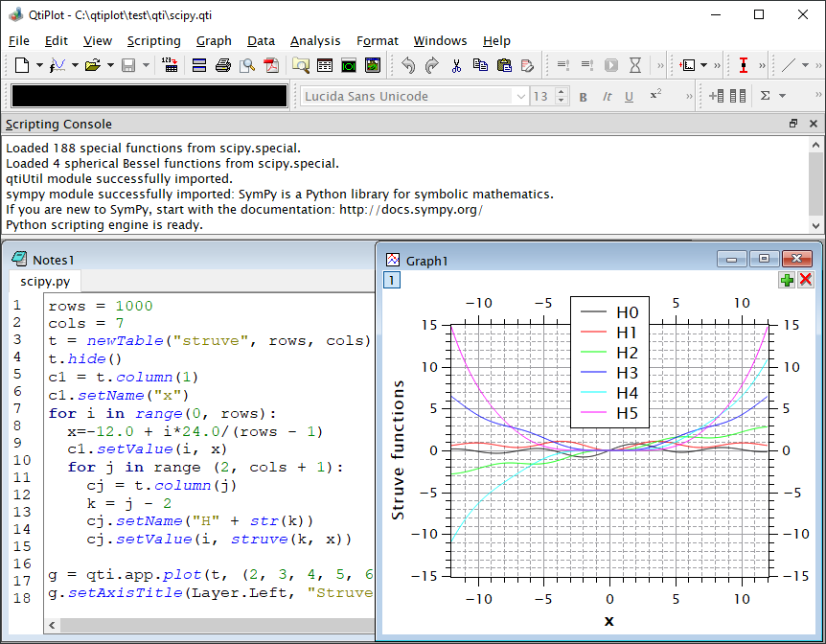826x644 pixels.
Task: Click the black color box in toolbar
Action: (x=149, y=96)
